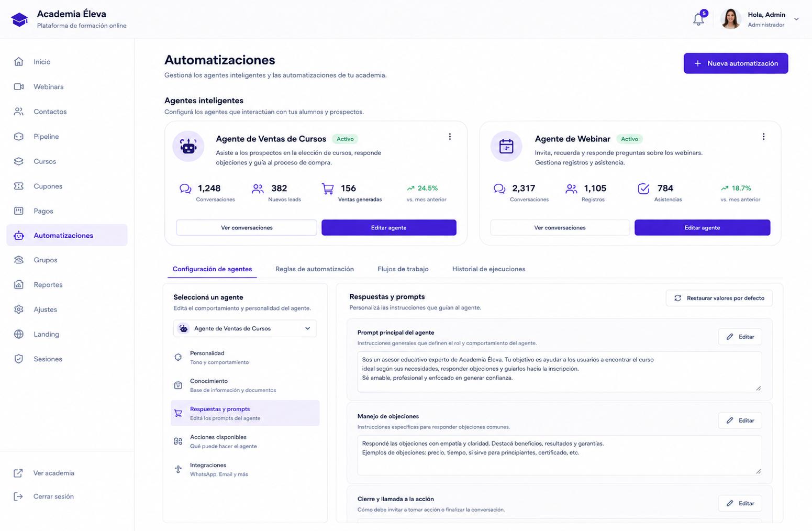Image resolution: width=812 pixels, height=531 pixels.
Task: Click the Activo badge on Agente de Webinar
Action: (x=629, y=139)
